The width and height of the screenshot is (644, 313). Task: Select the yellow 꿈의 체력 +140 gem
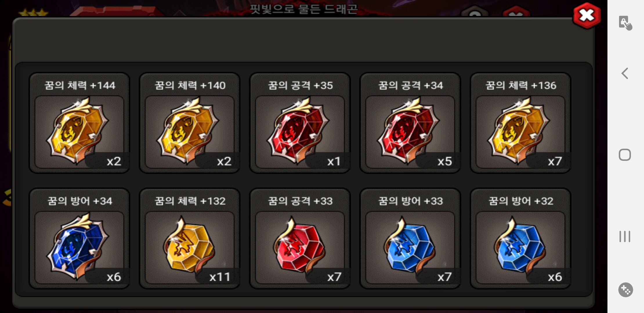point(189,132)
